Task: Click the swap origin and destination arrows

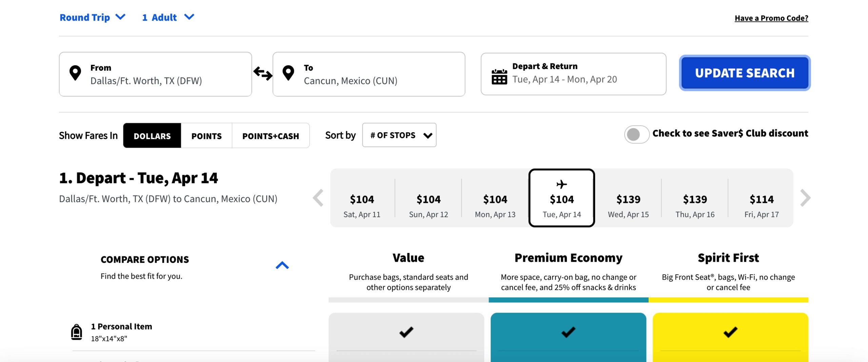Action: 262,73
